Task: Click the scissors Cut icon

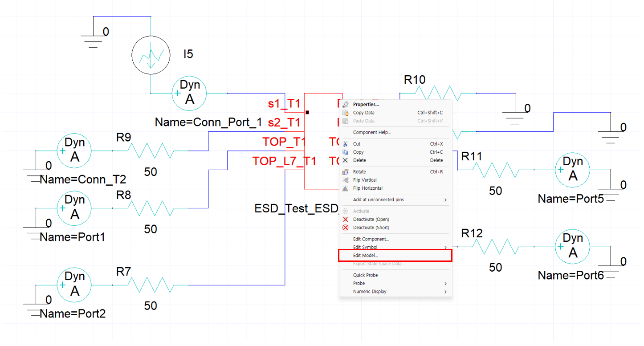Action: (345, 144)
